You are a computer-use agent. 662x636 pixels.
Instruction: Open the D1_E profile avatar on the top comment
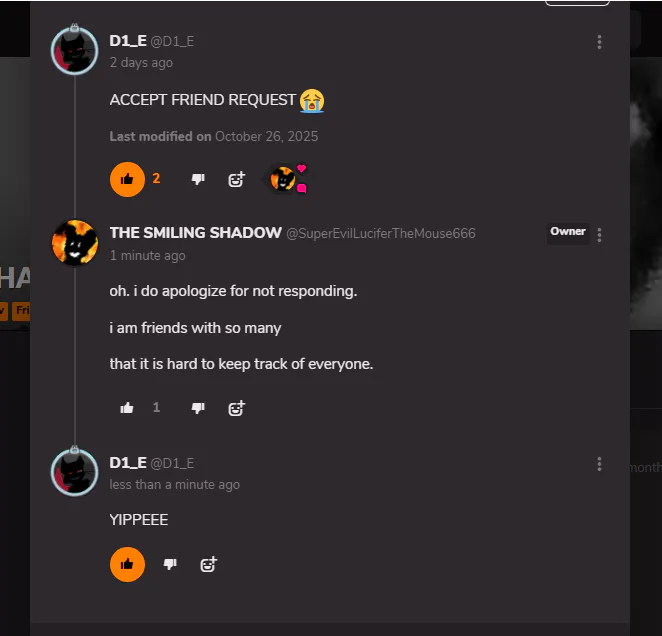(75, 51)
